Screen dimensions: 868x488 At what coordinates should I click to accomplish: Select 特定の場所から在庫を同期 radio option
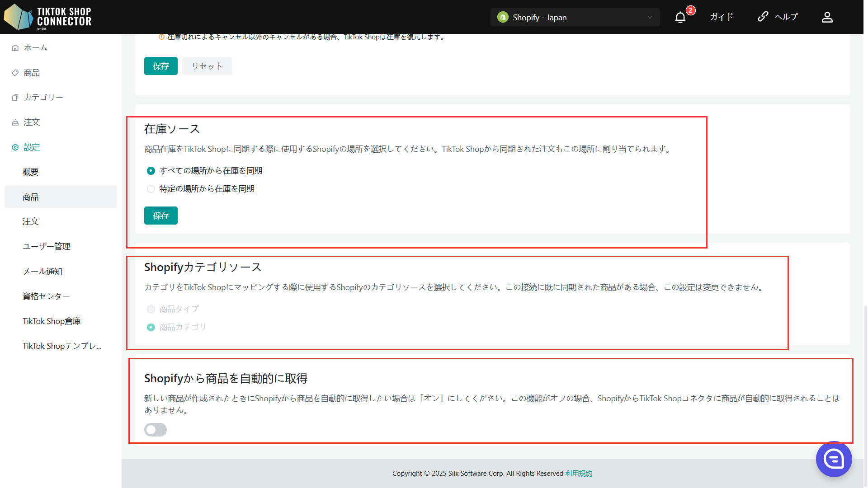(151, 189)
